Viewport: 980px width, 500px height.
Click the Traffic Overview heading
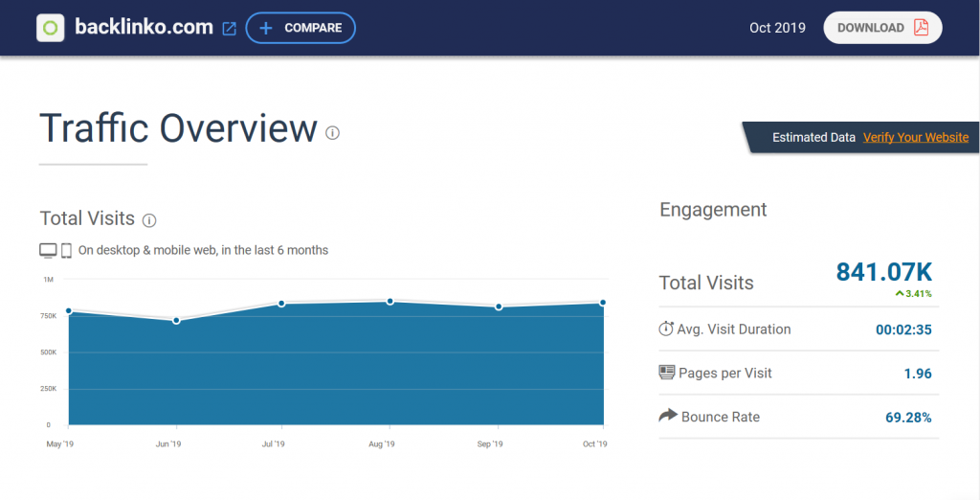coord(178,129)
